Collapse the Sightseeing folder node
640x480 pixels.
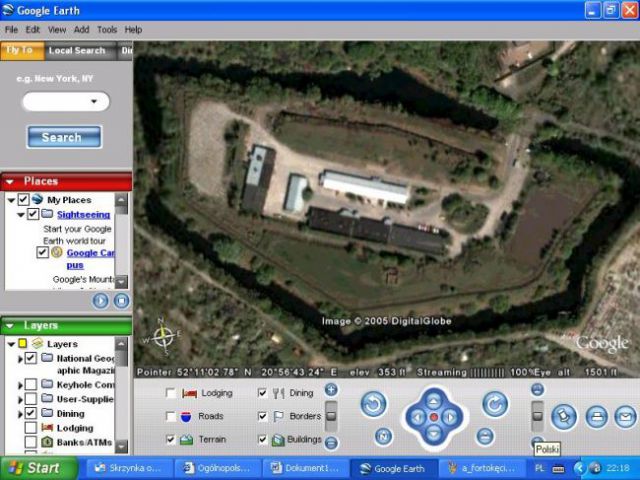click(21, 214)
